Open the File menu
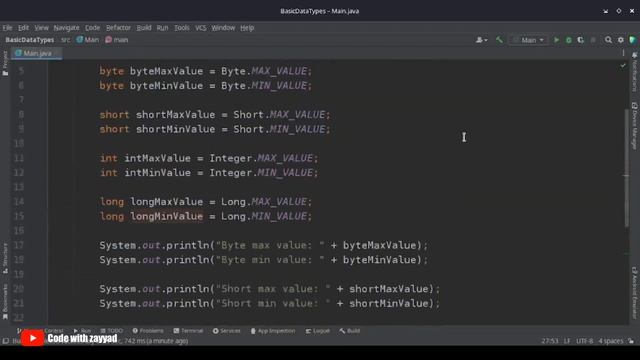This screenshot has width=640, height=360. [7, 28]
